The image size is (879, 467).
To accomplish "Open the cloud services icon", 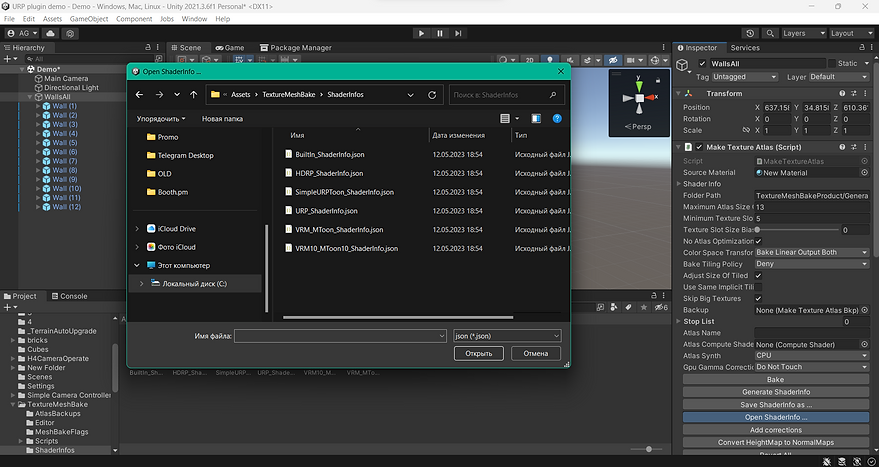I will coord(50,34).
